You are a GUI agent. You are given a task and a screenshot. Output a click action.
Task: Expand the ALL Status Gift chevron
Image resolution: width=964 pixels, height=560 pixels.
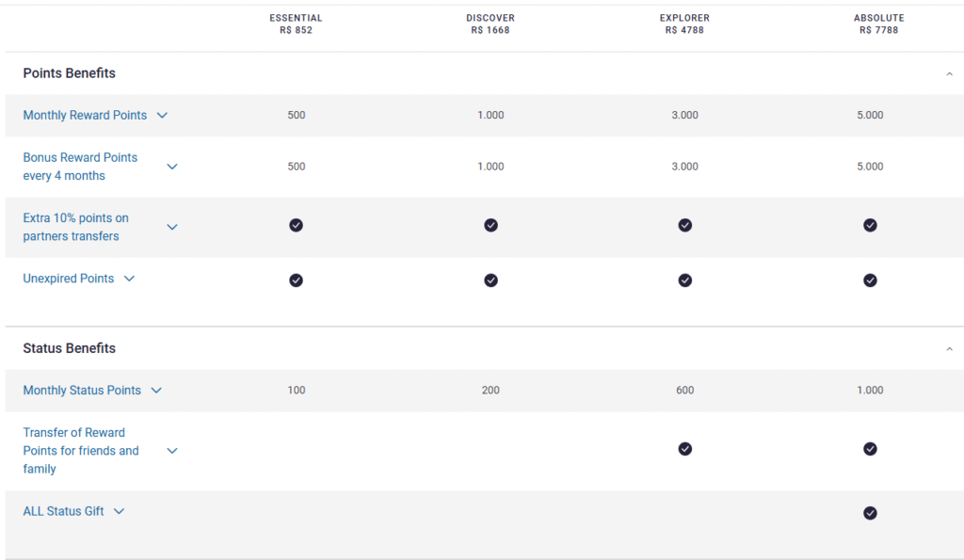(x=119, y=511)
